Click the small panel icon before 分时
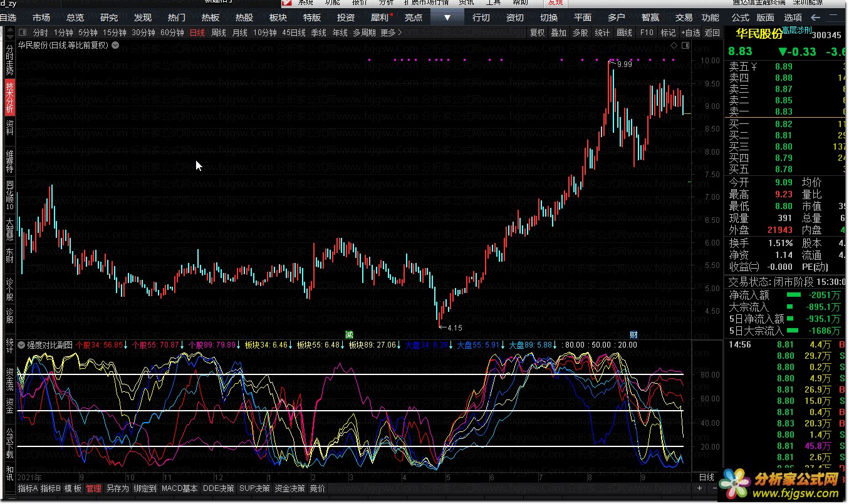 23,33
